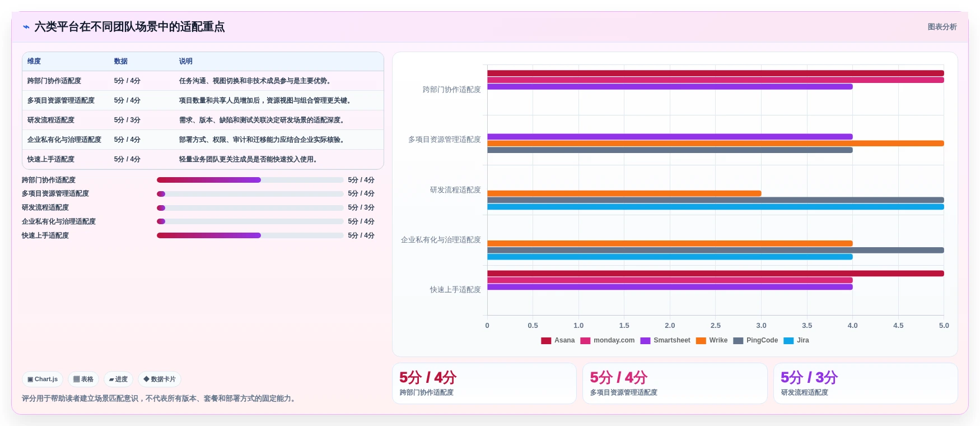
Task: Click the 5.0 x-axis tick label
Action: (x=944, y=326)
